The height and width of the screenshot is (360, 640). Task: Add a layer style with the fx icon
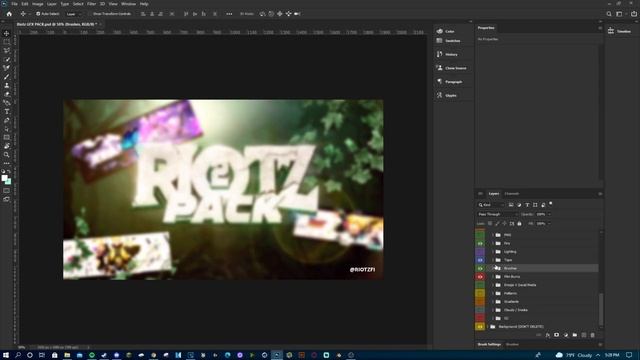[548, 335]
